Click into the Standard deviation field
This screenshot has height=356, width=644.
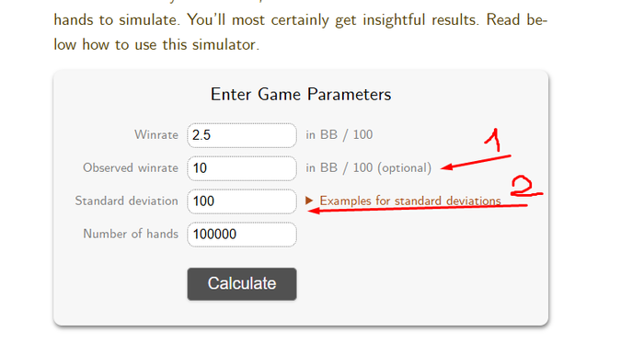(242, 201)
